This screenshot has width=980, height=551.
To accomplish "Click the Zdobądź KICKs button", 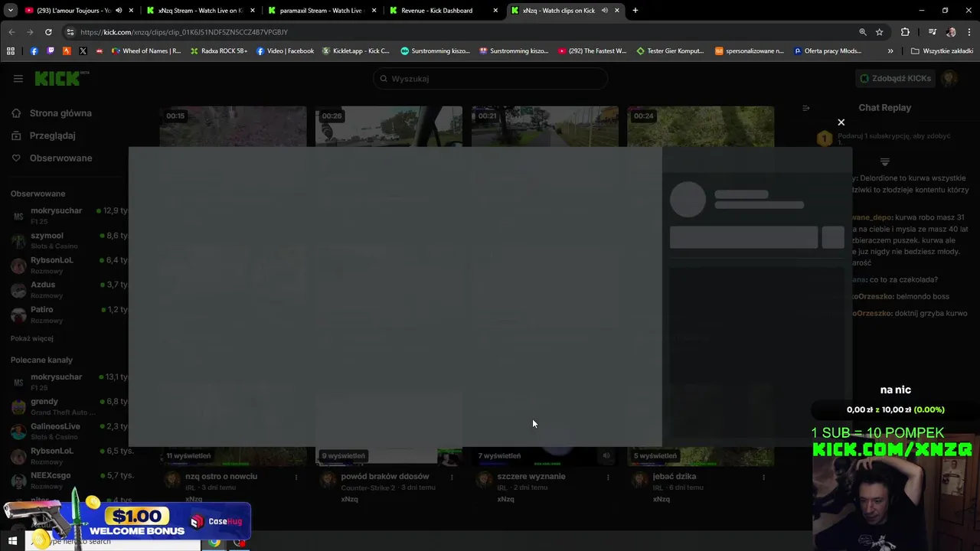I will [895, 78].
